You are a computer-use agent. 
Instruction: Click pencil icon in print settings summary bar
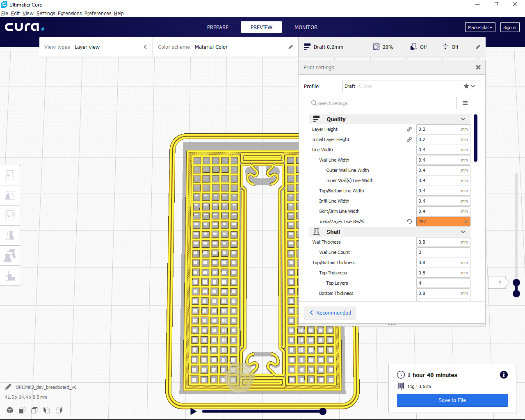click(x=478, y=47)
